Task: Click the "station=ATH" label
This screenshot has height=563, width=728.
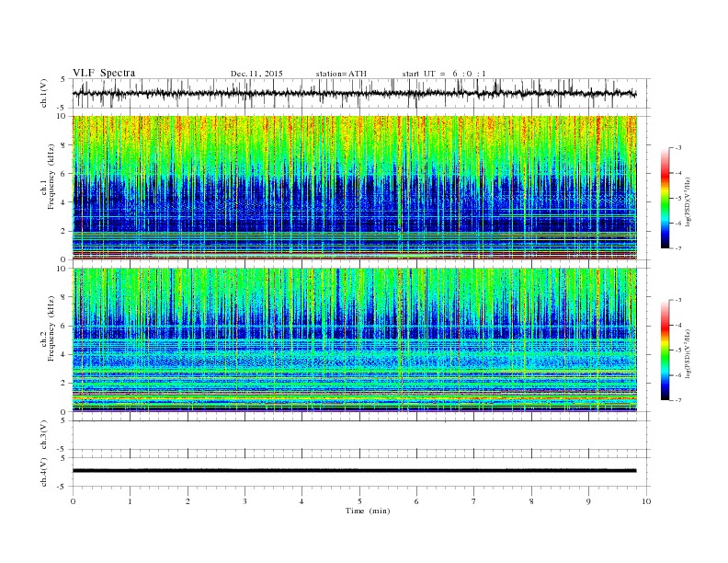Action: pos(341,74)
